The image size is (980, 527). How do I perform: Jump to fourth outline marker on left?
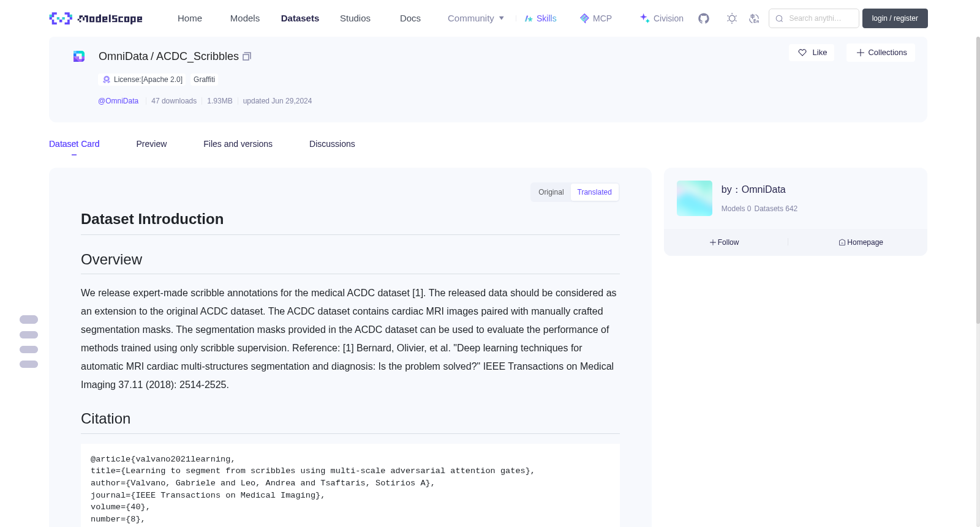point(29,364)
